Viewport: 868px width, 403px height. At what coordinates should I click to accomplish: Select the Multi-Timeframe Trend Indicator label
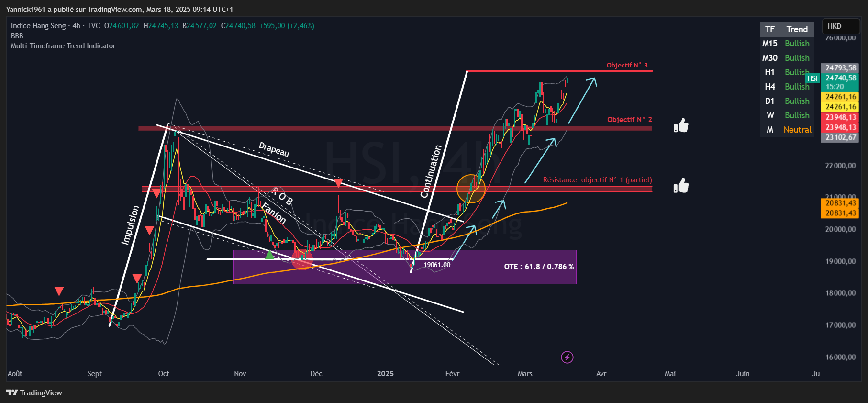[63, 46]
